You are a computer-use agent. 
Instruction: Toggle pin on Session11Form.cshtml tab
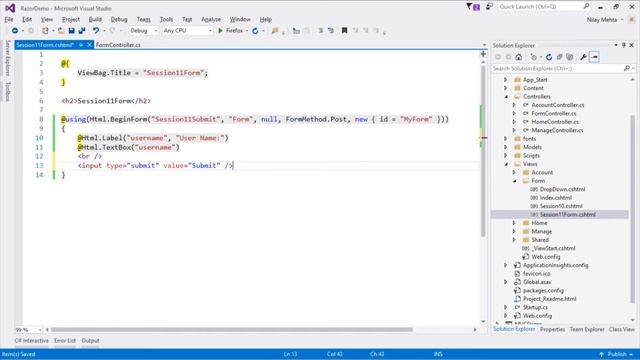click(81, 45)
